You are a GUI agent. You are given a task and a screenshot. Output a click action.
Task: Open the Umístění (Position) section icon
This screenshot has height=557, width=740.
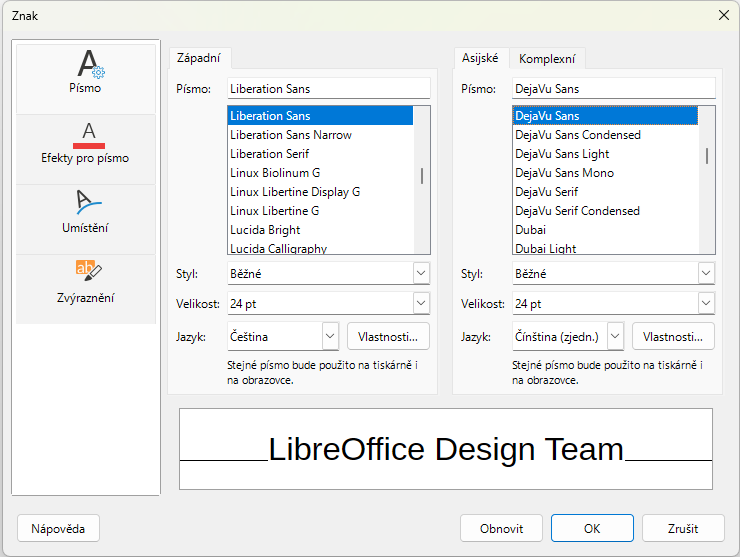click(85, 219)
